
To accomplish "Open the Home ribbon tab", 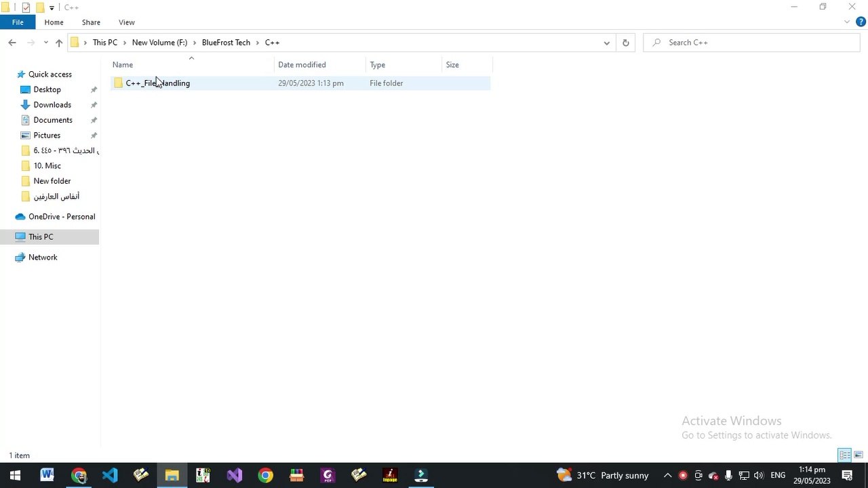I will point(54,22).
